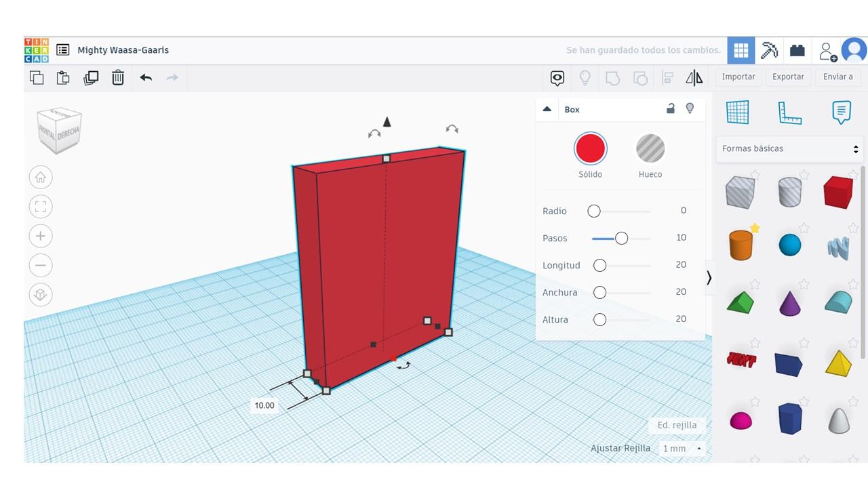Select the hollow Cylinder shape thumbnail
The width and height of the screenshot is (868, 488).
[x=789, y=192]
